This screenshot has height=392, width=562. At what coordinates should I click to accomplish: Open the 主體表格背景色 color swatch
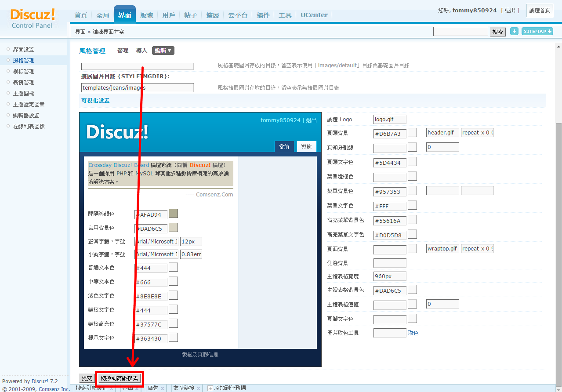pos(413,290)
